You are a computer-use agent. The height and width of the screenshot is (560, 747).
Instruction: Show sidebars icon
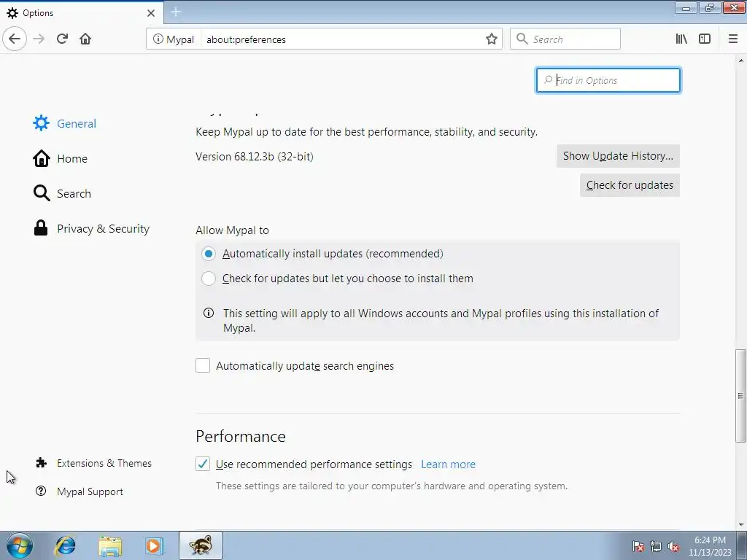(705, 39)
